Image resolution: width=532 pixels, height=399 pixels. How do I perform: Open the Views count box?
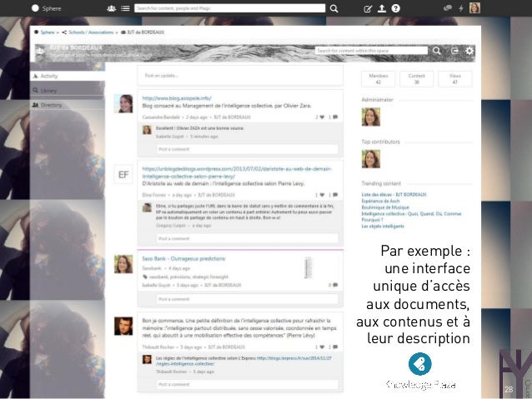[455, 79]
